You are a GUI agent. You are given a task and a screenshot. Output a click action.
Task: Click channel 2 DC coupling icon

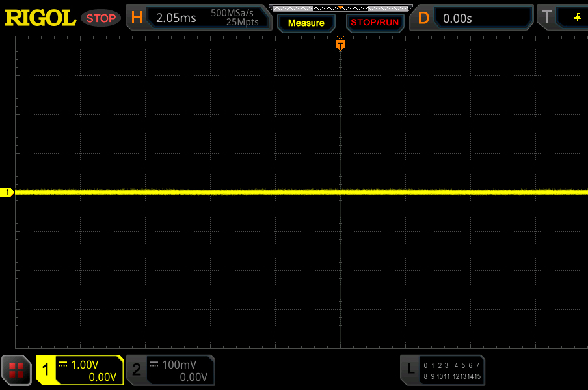(x=154, y=364)
